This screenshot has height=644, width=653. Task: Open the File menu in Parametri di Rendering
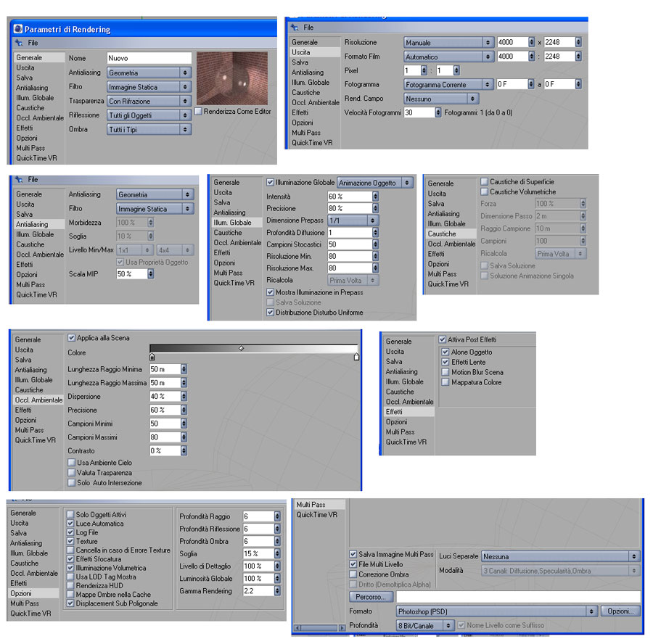33,43
